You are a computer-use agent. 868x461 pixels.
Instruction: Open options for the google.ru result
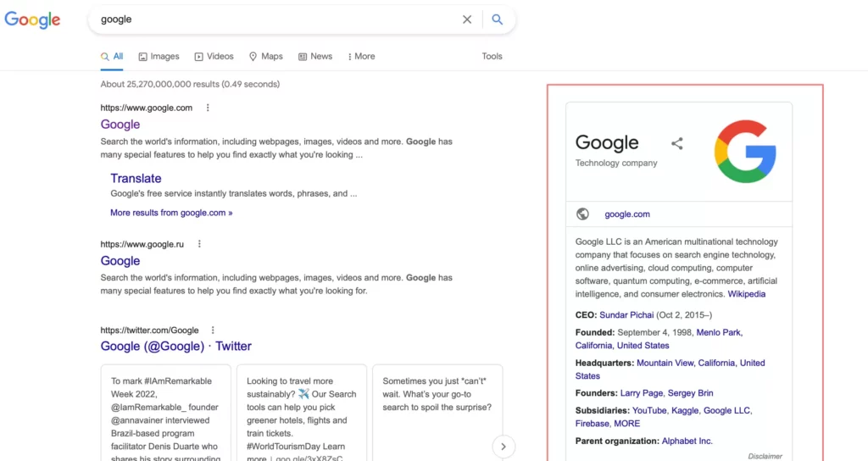[x=199, y=244]
